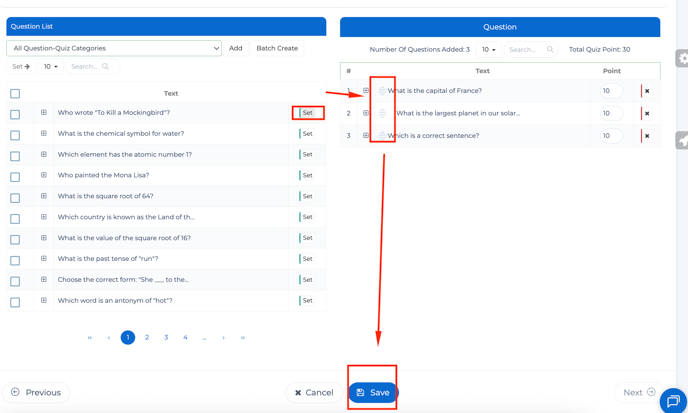
Task: Click the rocket icon side tab
Action: [x=683, y=142]
